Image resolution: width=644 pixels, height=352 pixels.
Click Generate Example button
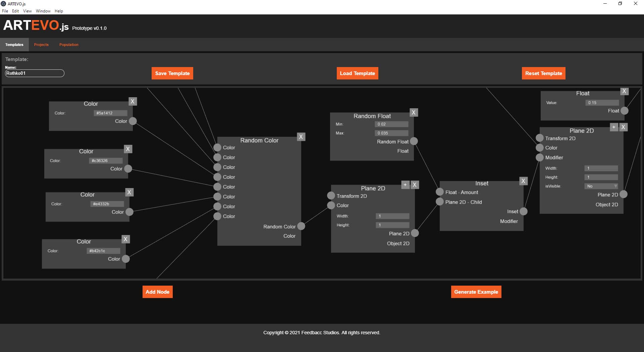point(476,292)
